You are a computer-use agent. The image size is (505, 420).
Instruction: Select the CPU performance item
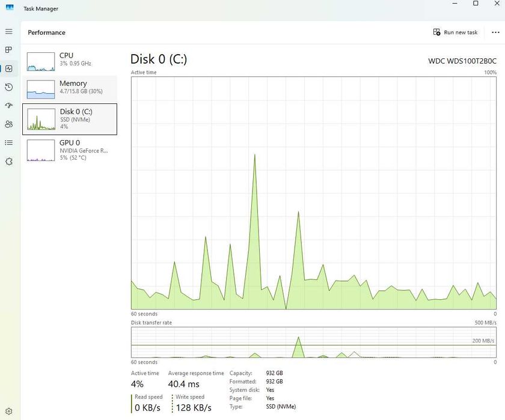click(x=70, y=61)
